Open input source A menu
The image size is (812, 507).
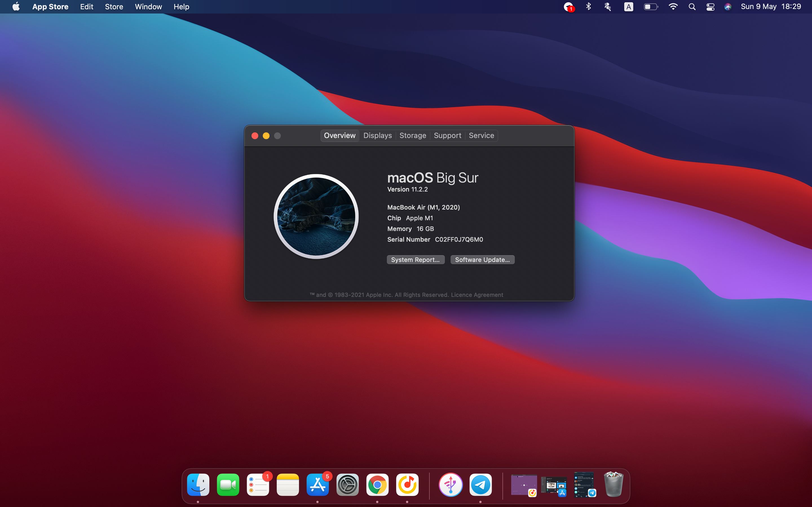pos(628,7)
